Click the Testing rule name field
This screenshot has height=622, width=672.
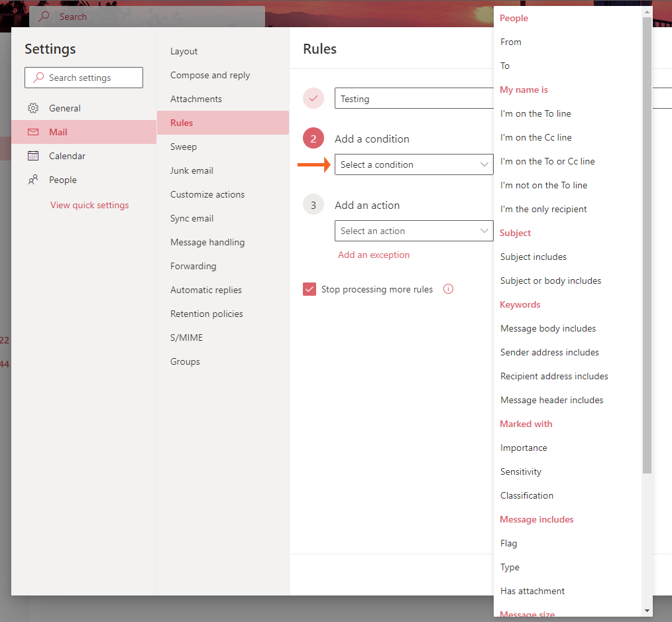pos(414,98)
